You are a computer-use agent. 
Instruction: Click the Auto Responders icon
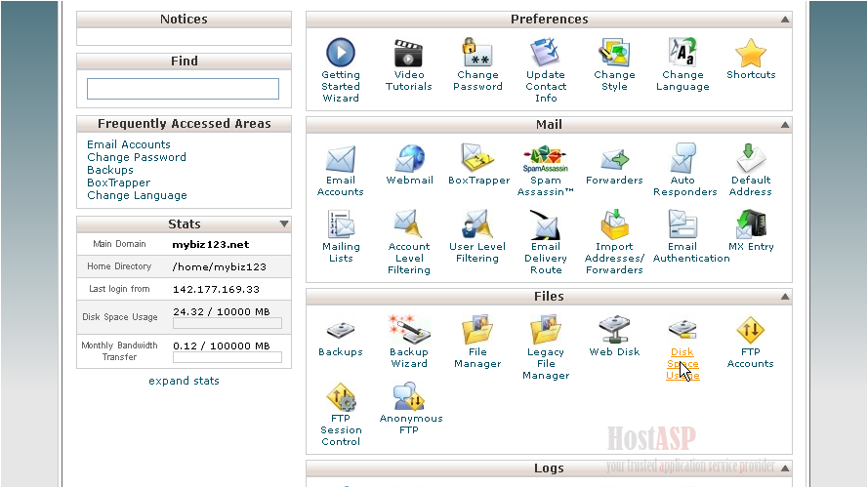683,159
